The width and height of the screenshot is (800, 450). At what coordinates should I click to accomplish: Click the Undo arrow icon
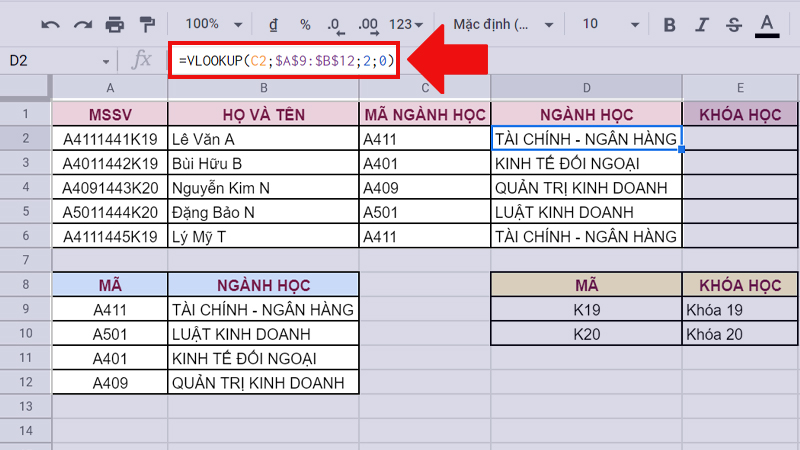51,24
